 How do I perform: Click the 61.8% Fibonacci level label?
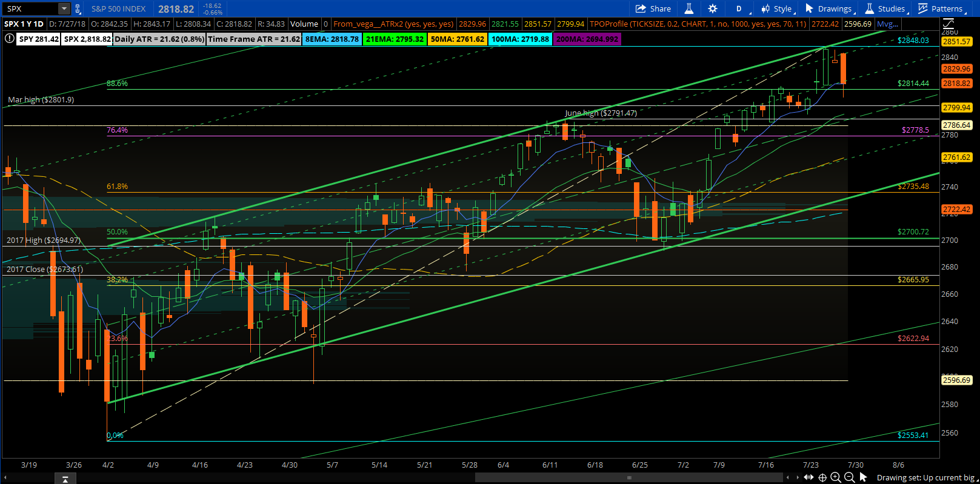(118, 187)
